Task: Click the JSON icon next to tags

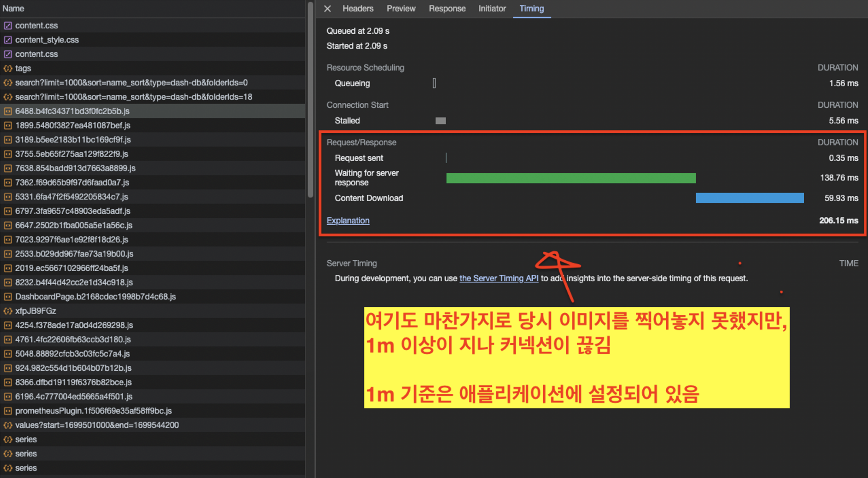Action: click(8, 68)
